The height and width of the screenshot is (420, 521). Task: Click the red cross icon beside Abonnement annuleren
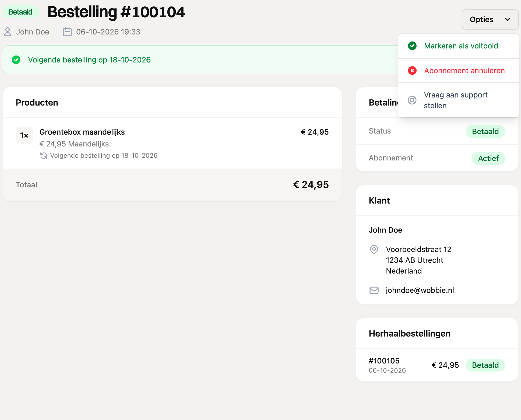click(412, 71)
